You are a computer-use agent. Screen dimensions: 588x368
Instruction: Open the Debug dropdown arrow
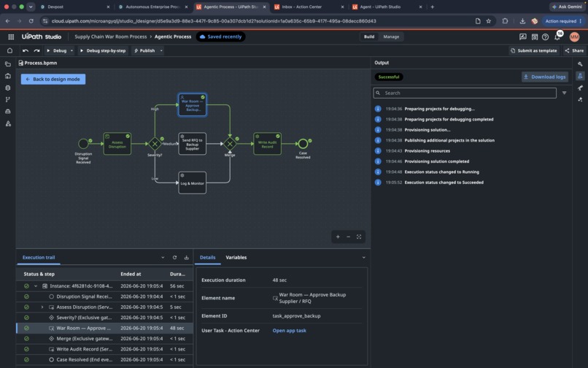click(71, 50)
